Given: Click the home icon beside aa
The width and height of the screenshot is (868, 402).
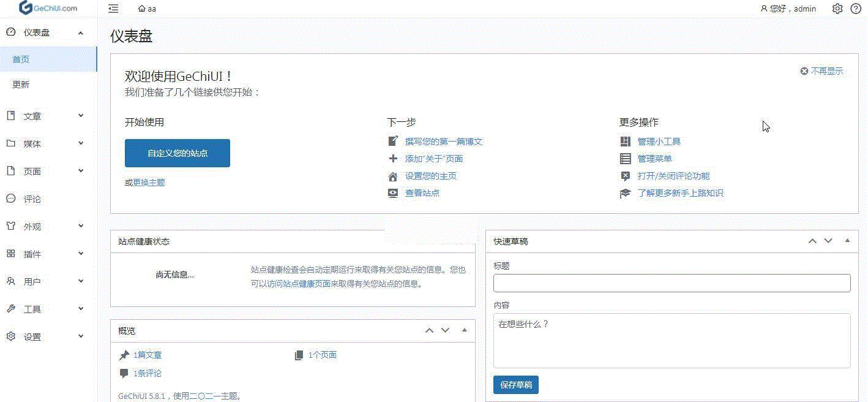Looking at the screenshot, I should (x=142, y=9).
